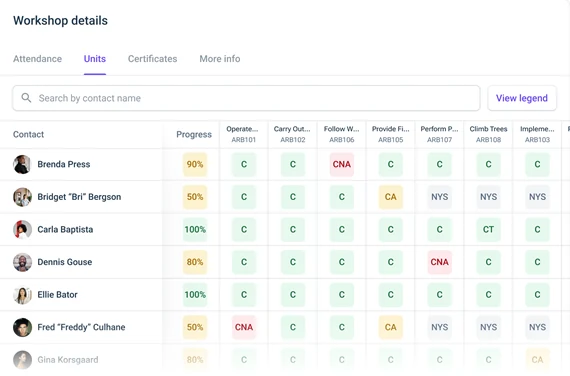Click Fred Culhane's NYS status under ARB103
570x376 pixels.
coord(537,327)
